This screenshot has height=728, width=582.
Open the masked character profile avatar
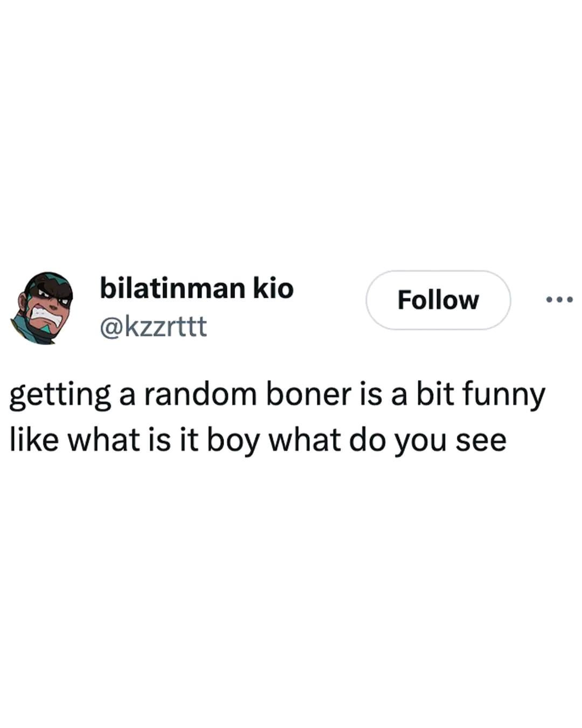click(x=41, y=308)
